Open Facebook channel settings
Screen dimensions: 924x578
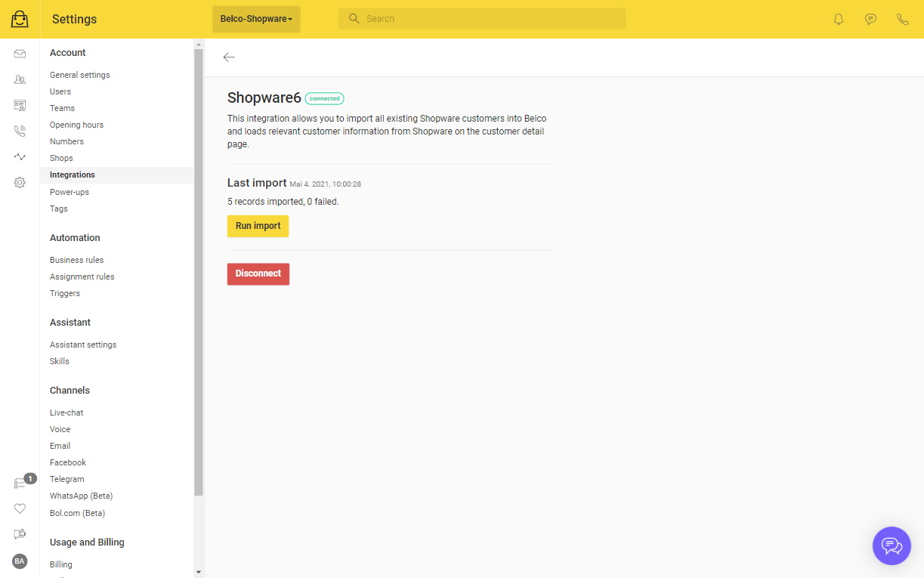[68, 462]
